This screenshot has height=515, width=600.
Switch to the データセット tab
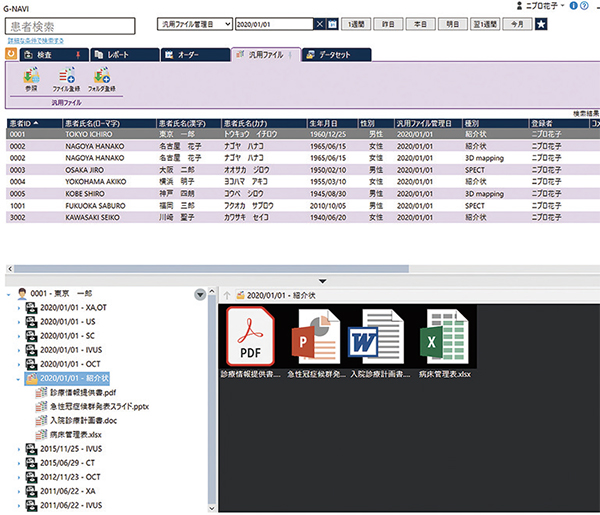tap(325, 53)
